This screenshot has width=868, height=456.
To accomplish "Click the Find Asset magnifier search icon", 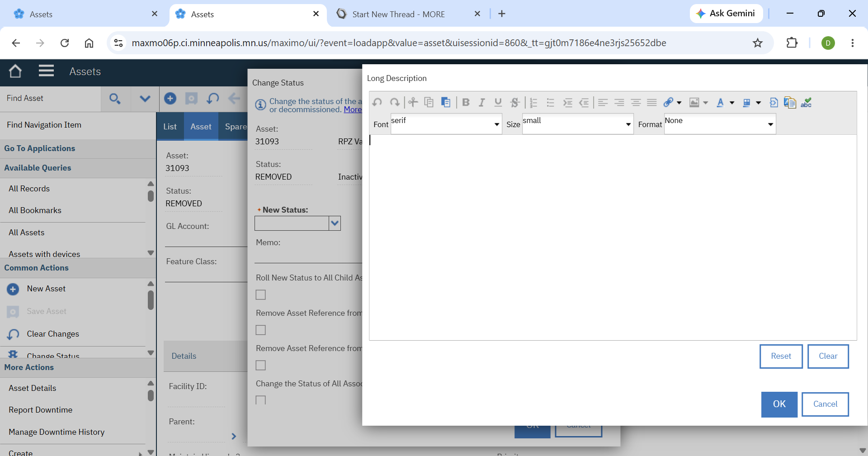I will 115,99.
